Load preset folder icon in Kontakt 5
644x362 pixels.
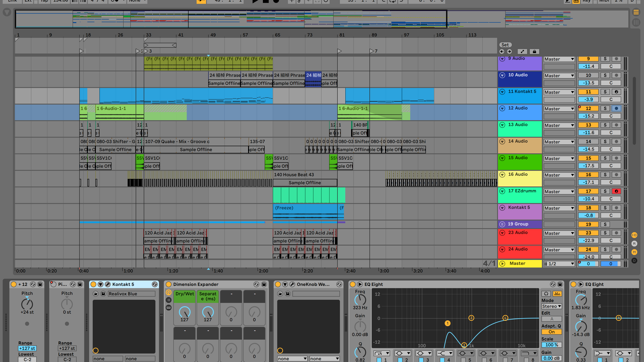click(x=95, y=294)
